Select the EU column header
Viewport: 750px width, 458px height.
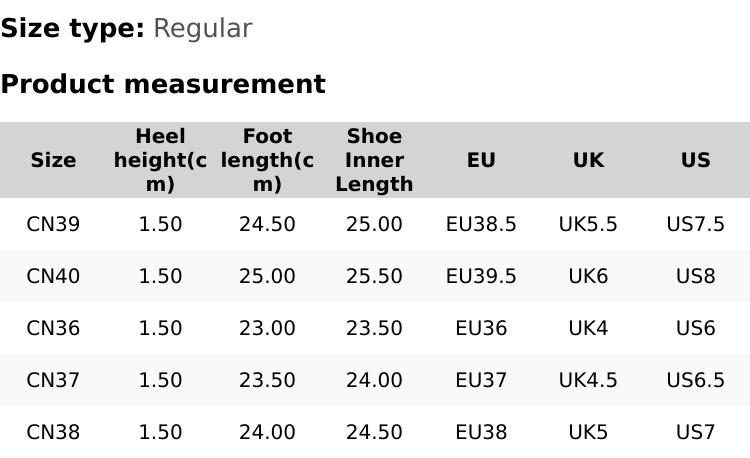(x=481, y=160)
